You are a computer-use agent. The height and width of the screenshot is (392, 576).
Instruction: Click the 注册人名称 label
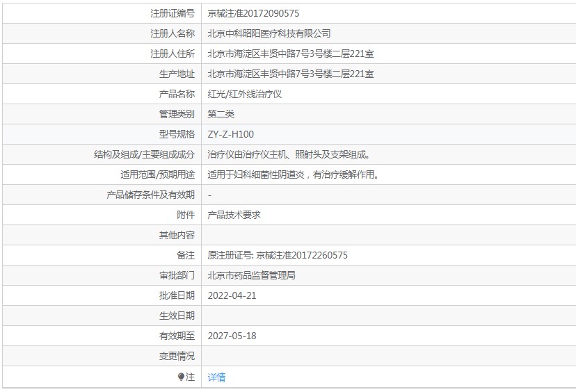tap(173, 34)
